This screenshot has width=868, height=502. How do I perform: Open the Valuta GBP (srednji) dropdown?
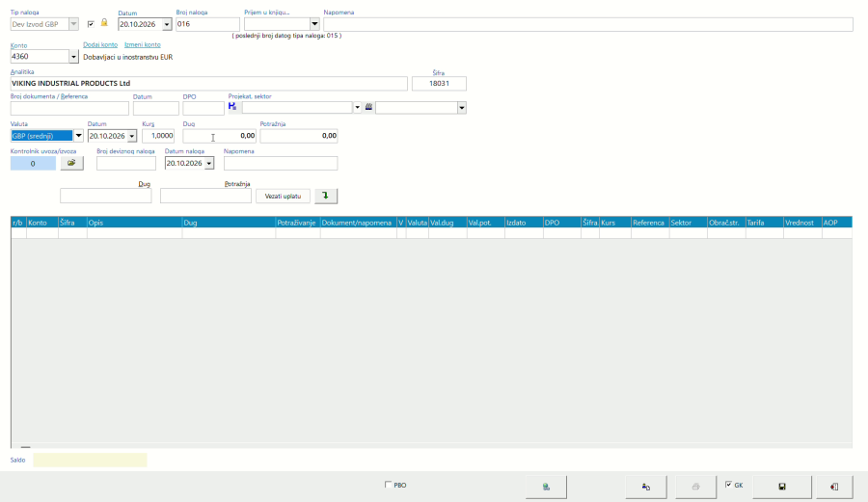[x=78, y=136]
